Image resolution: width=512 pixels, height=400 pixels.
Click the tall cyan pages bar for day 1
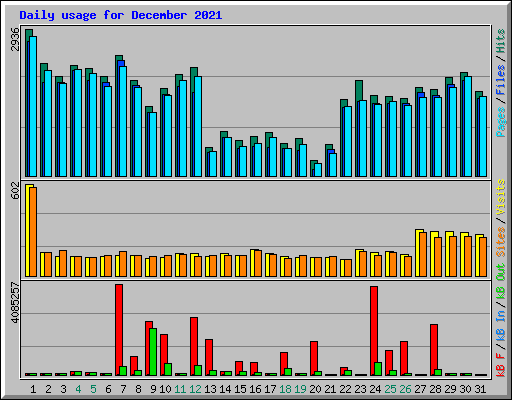[33, 106]
